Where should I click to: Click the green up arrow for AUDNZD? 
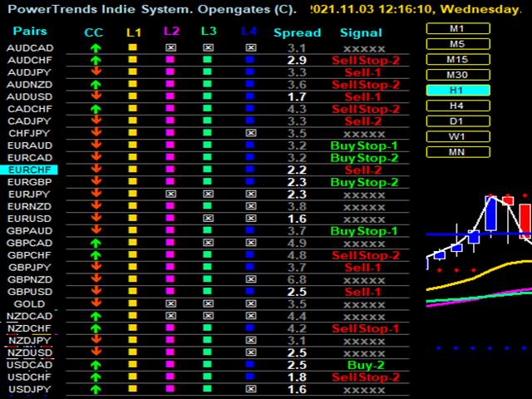96,85
